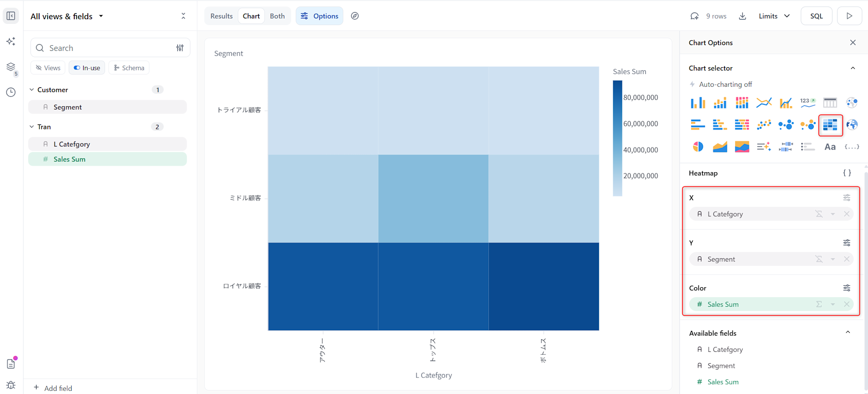Viewport: 868px width, 394px height.
Task: Select the boxplot chart type icon
Action: coord(786,147)
